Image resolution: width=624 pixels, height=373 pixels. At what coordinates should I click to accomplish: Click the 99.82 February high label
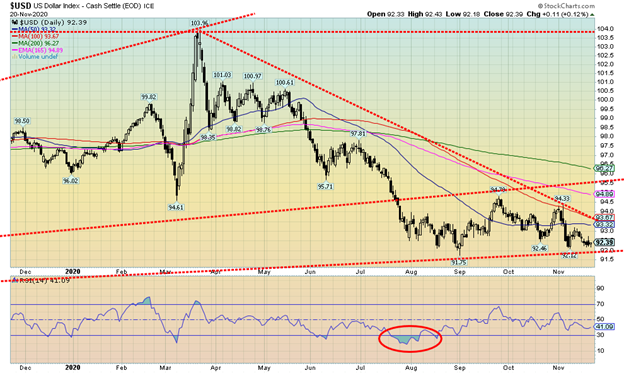[x=148, y=97]
